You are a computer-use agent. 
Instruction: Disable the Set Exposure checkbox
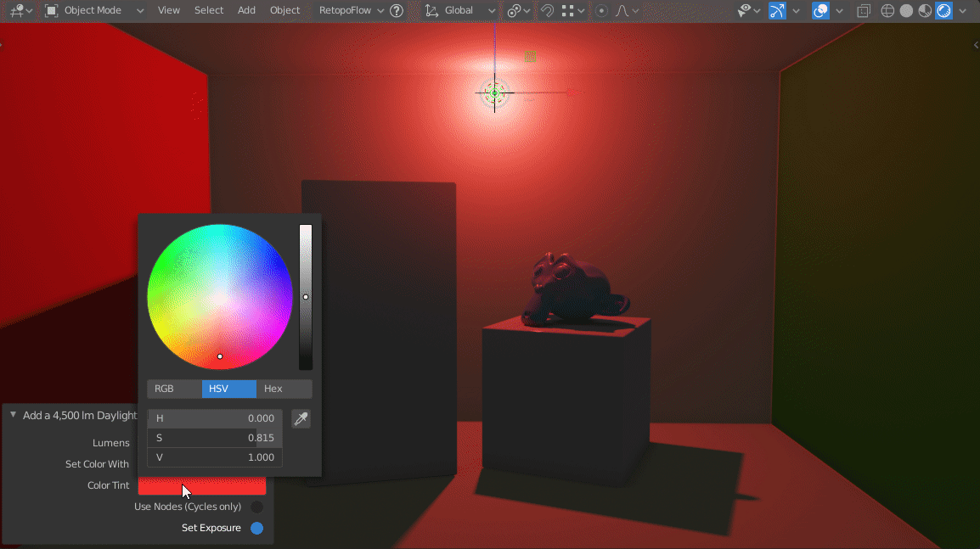coord(256,528)
